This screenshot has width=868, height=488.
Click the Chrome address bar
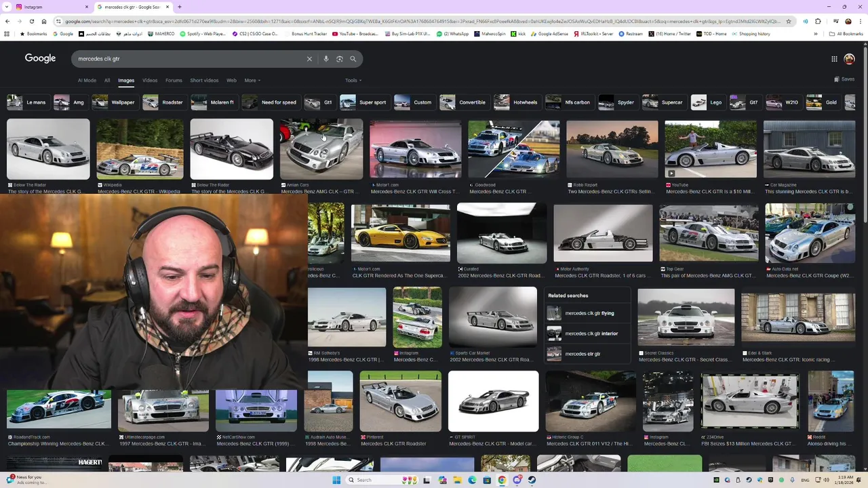420,21
